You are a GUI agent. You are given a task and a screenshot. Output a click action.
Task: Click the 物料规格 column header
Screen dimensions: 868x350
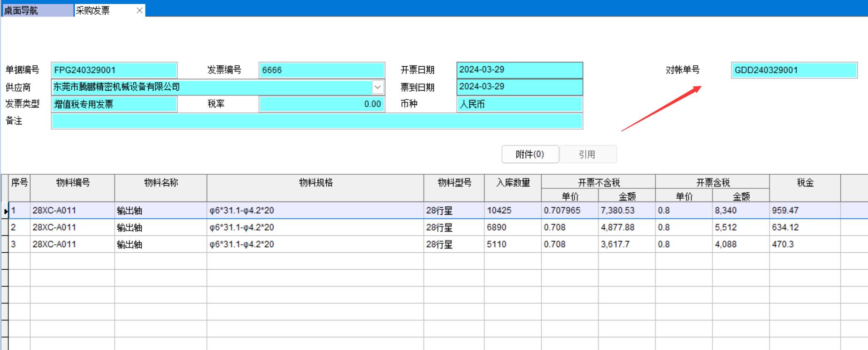click(x=315, y=183)
